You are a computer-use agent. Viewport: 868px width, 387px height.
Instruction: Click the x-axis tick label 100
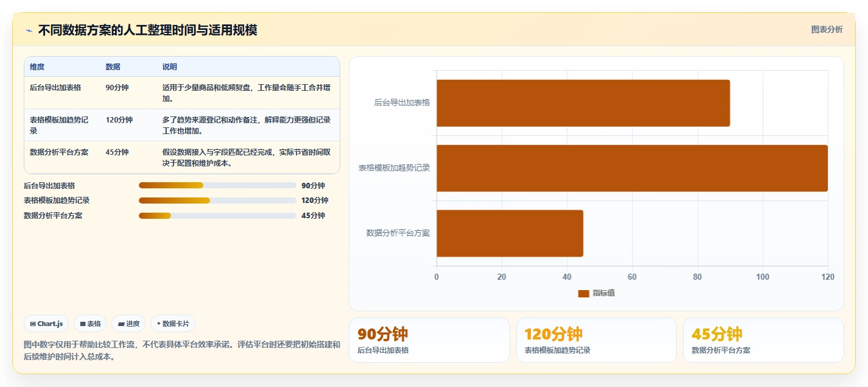[x=762, y=277]
